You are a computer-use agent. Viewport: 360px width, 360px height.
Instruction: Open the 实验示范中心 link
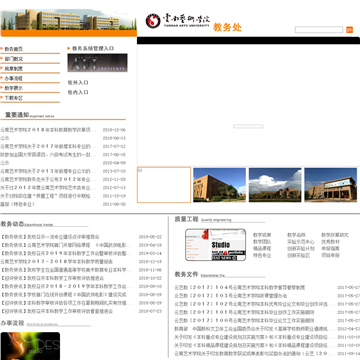(x=301, y=242)
